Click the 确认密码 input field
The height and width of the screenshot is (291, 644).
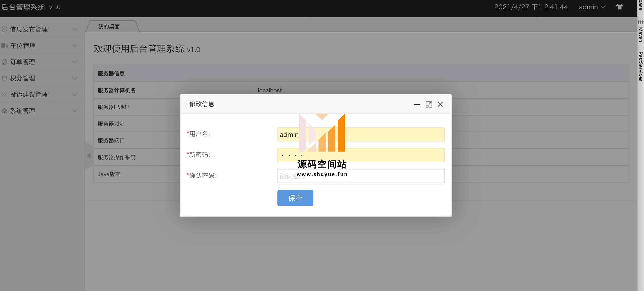pos(361,176)
